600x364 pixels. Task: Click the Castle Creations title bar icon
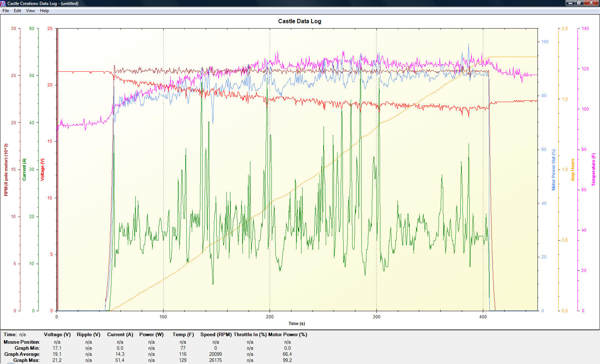pyautogui.click(x=3, y=3)
